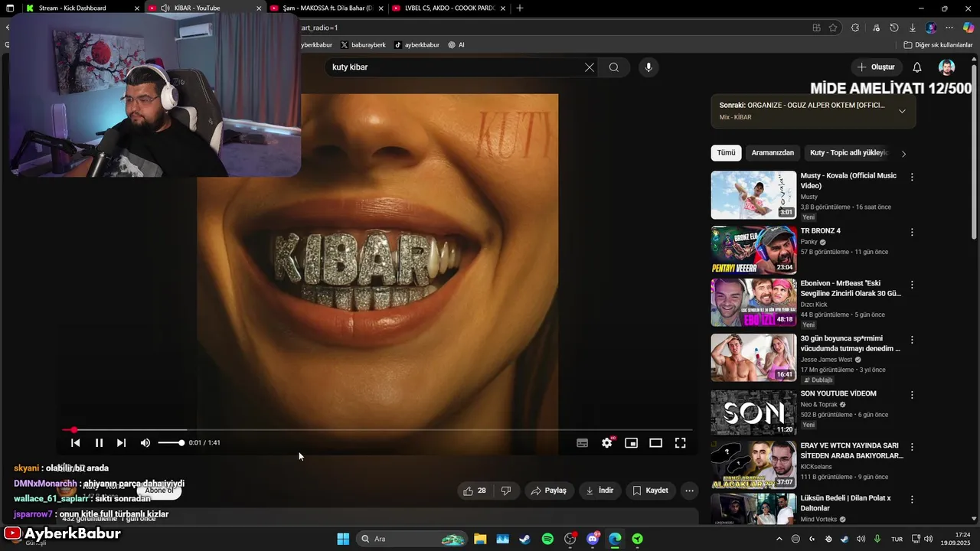Open ayberkbabur TikTok bookmark

tap(416, 45)
